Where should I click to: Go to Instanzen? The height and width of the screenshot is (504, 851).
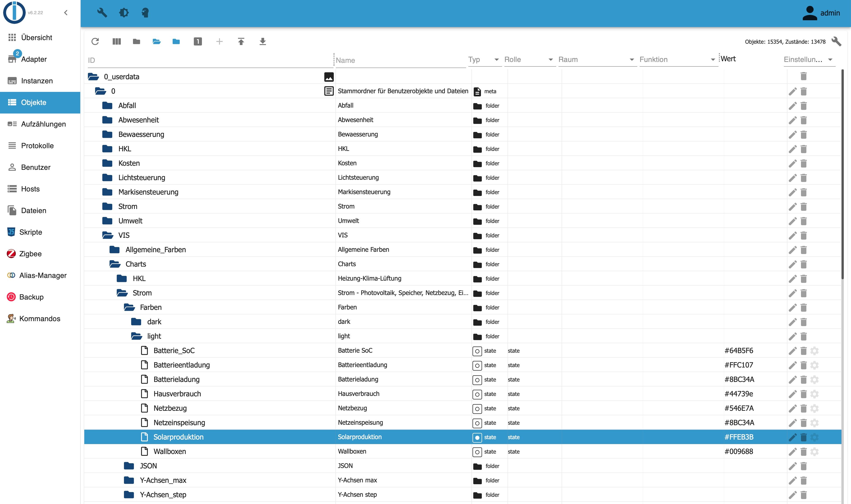click(x=40, y=81)
